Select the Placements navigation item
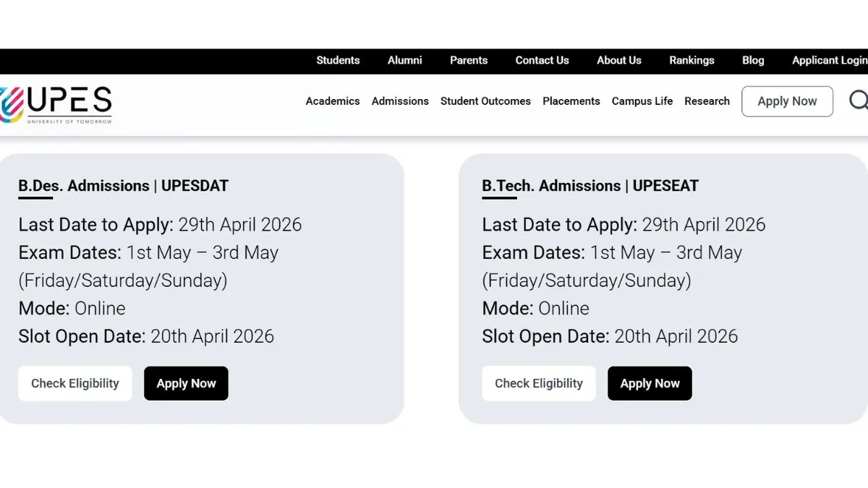The width and height of the screenshot is (868, 488). (571, 101)
